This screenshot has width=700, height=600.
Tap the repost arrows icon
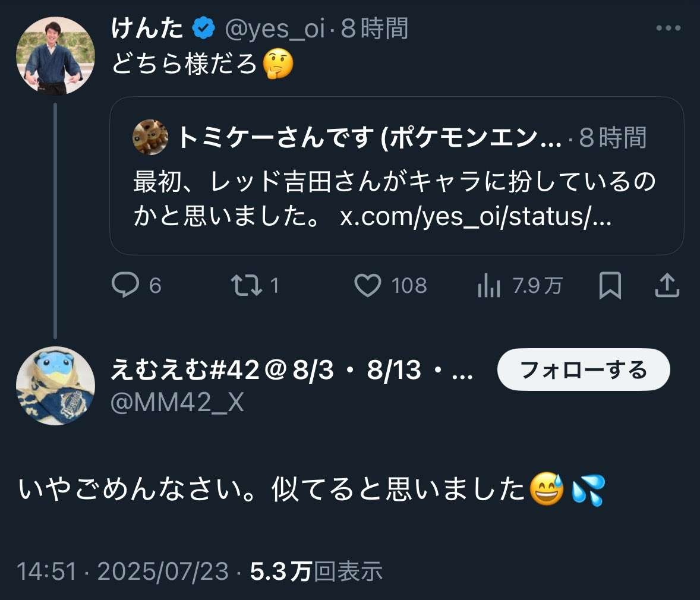(x=246, y=286)
